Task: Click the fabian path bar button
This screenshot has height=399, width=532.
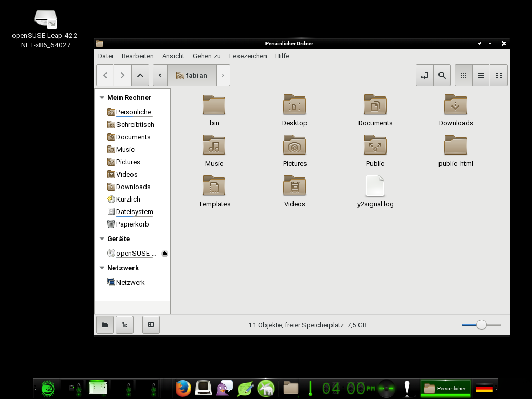Action: [192, 75]
